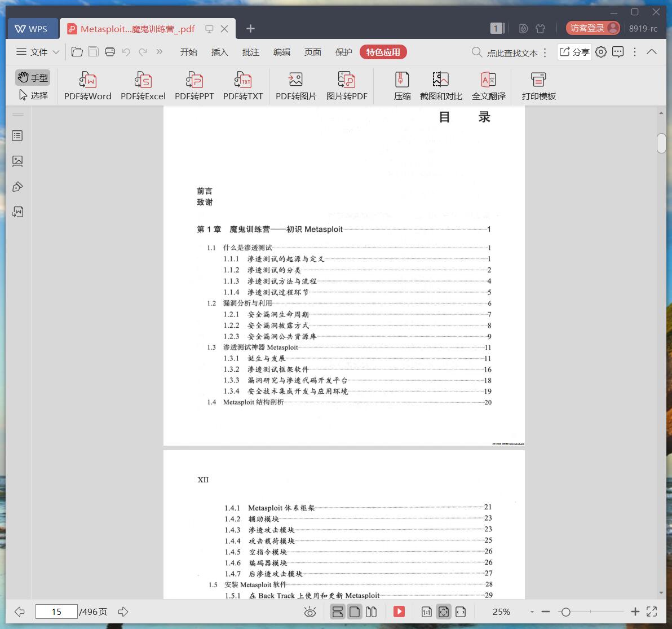
Task: Expand more quick-access toolbar items
Action: click(160, 52)
